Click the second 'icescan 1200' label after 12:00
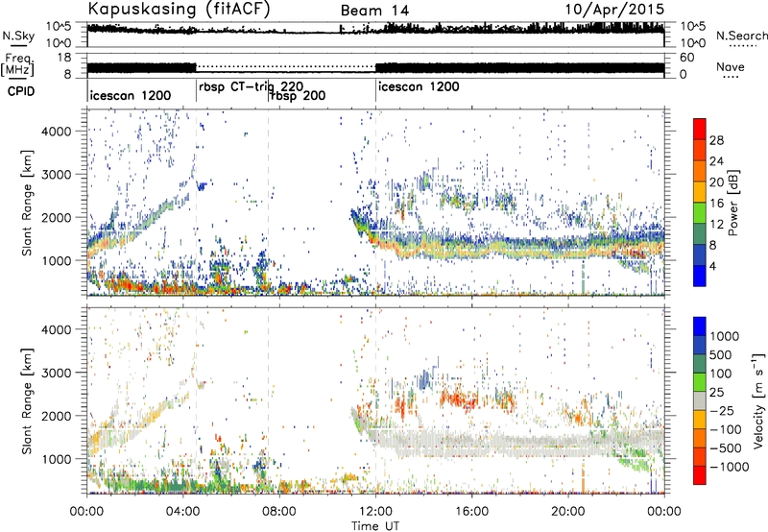The image size is (768, 532). pyautogui.click(x=419, y=86)
